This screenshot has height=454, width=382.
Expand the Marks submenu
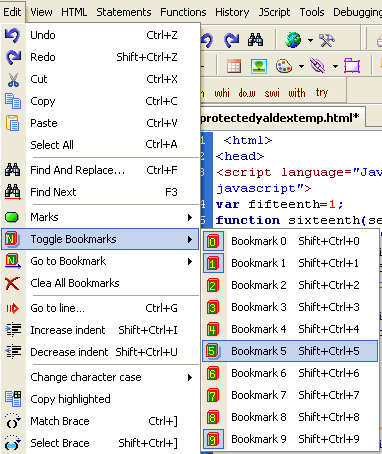point(100,217)
